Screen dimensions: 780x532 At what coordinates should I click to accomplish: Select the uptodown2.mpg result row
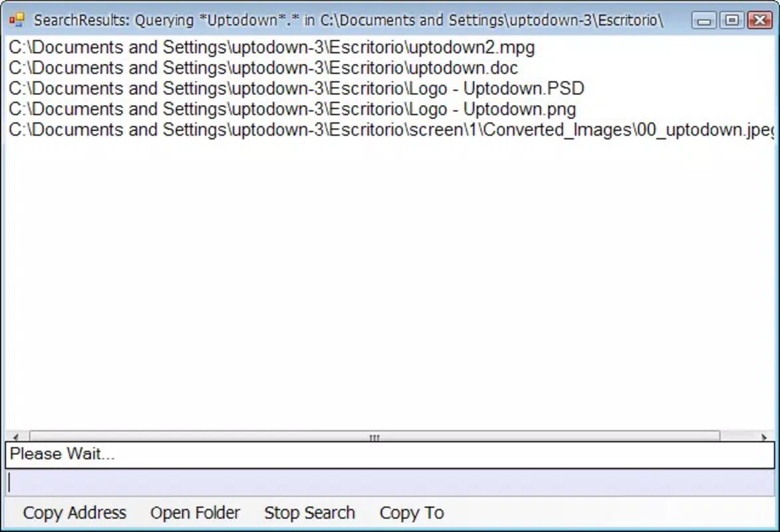(272, 47)
